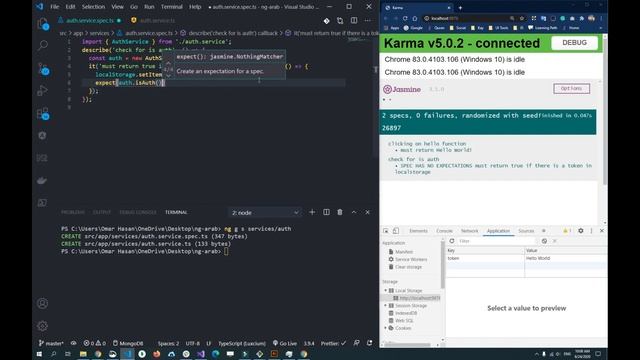Show more DevTools tabs with the chevron
The image size is (640, 360).
coord(544,231)
